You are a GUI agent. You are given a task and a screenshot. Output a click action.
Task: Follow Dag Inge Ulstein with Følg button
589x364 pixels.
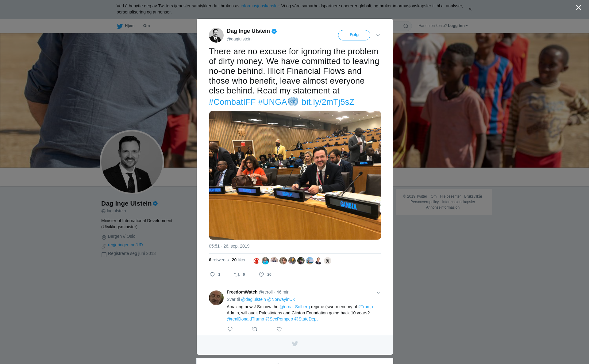point(354,35)
